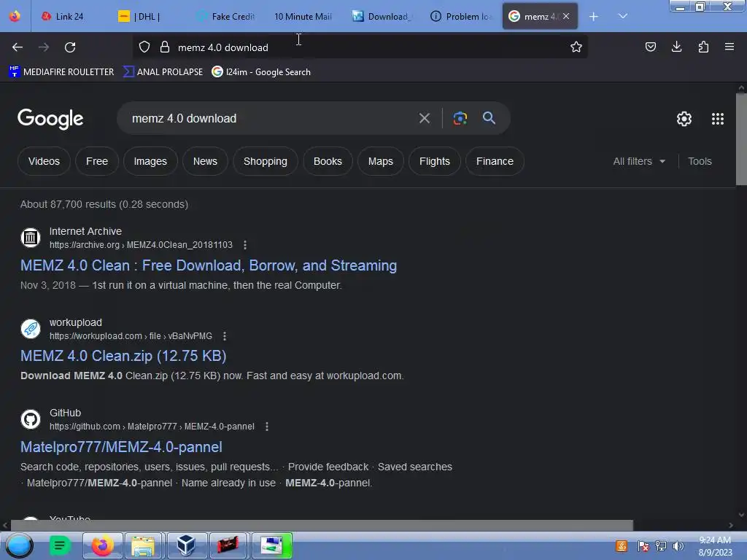Open the Firefox hamburger menu
This screenshot has height=560, width=747.
point(729,47)
